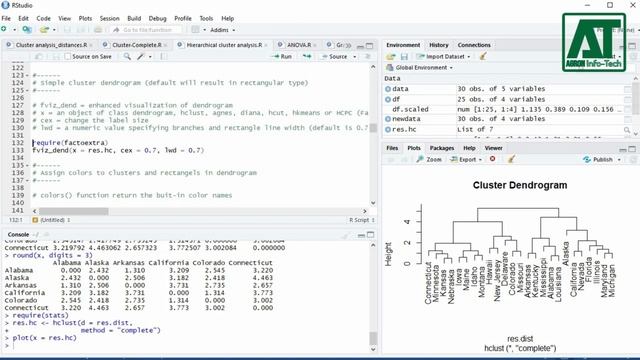This screenshot has width=640, height=360.
Task: View newdata table grid icon in its row
Action: tap(627, 119)
